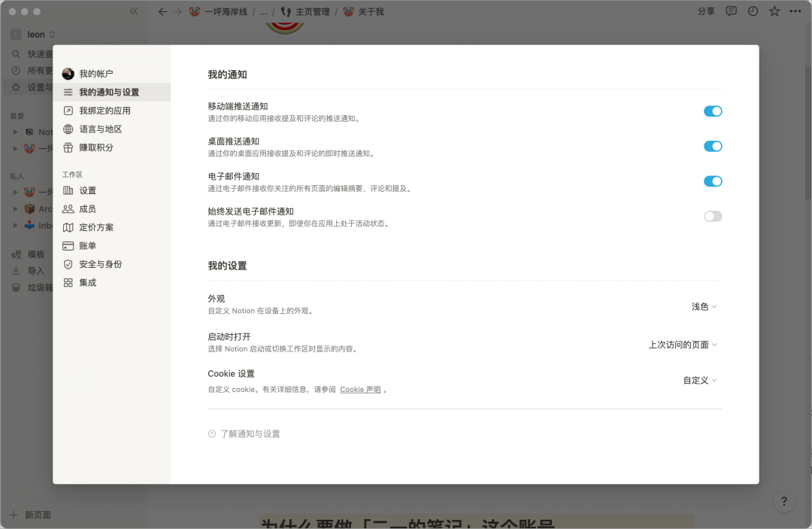Click the 集成 grid icon
The width and height of the screenshot is (812, 529).
(x=68, y=282)
